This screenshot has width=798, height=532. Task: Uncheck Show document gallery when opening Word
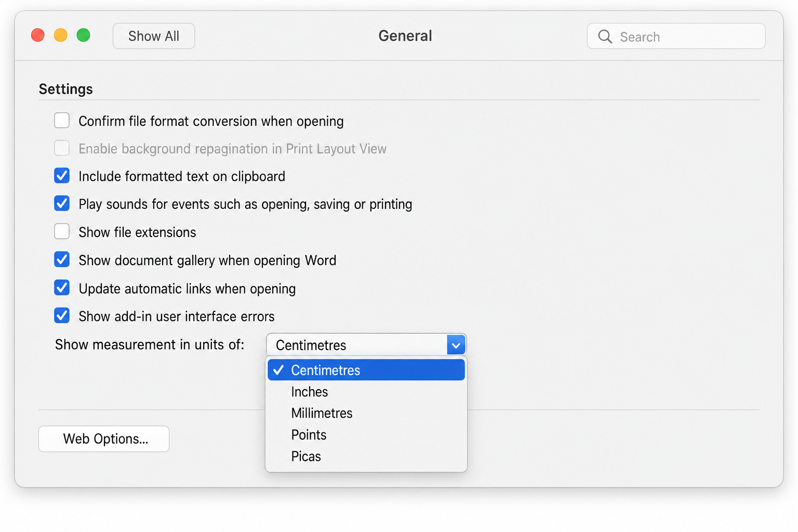pos(62,259)
